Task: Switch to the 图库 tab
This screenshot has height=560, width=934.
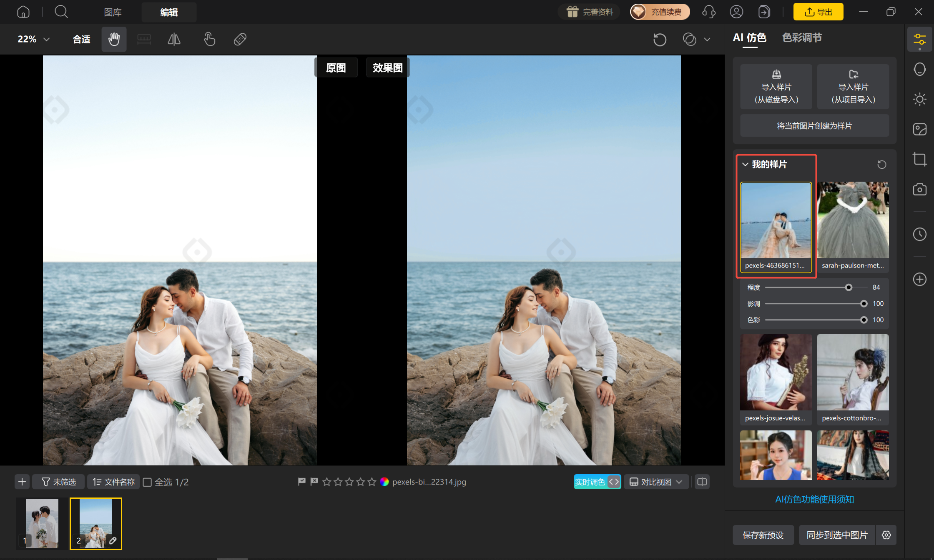Action: (113, 12)
